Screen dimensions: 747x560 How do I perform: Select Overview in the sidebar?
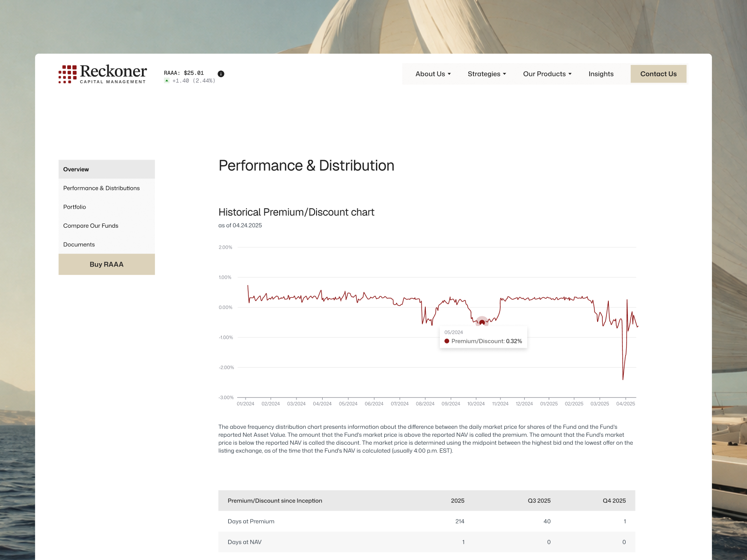click(x=106, y=169)
